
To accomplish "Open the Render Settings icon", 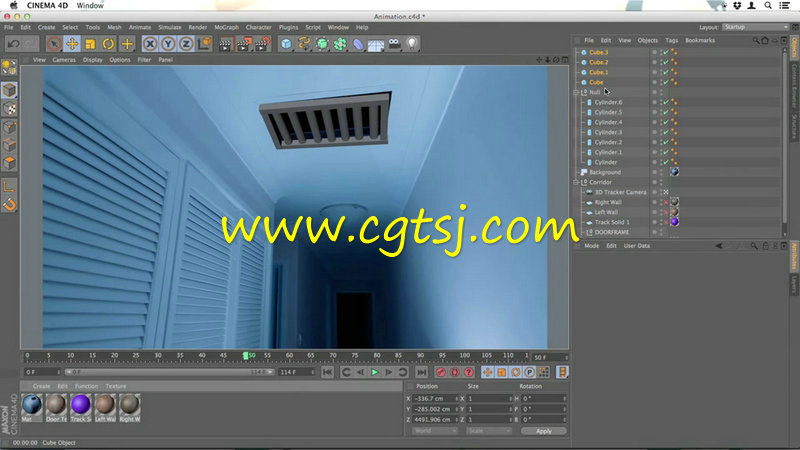I will click(263, 44).
